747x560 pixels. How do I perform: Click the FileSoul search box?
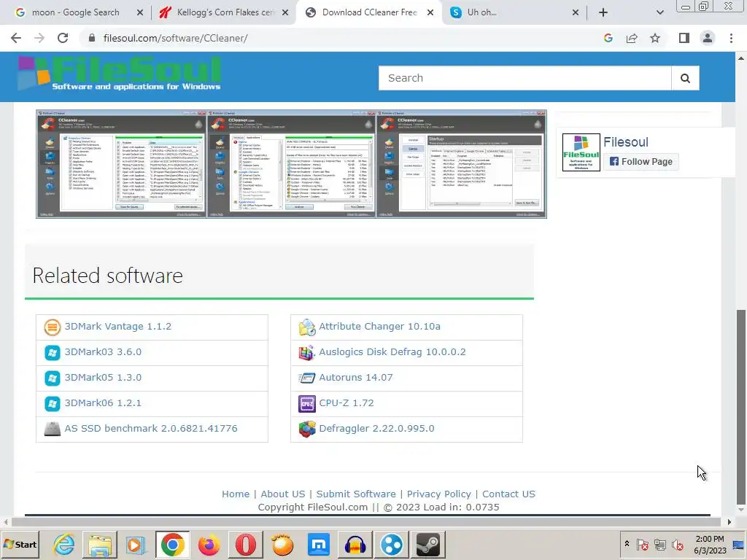coord(525,78)
